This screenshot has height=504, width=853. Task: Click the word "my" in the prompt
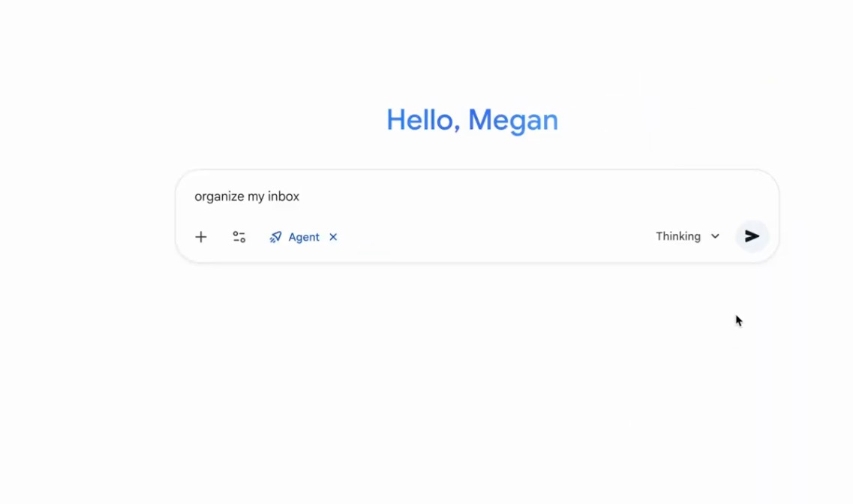pos(257,196)
